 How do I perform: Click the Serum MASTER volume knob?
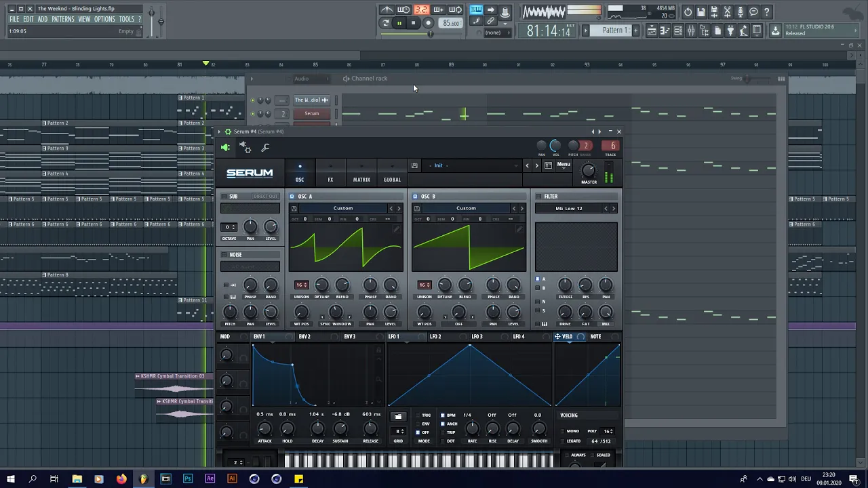coord(589,171)
